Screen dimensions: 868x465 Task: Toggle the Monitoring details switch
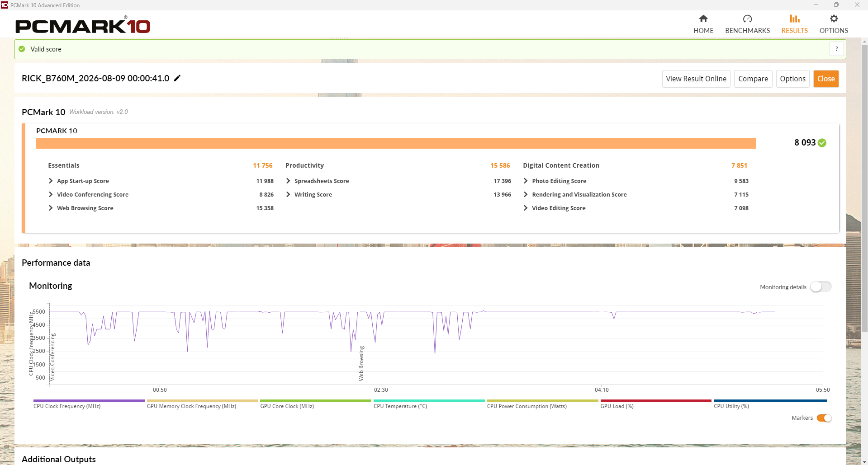click(x=821, y=287)
